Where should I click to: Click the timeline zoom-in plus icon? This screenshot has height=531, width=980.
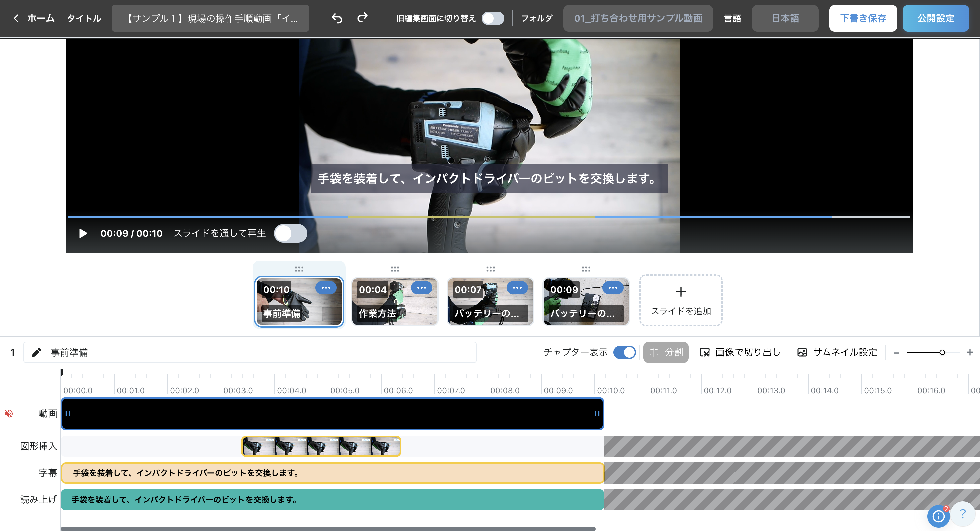(970, 352)
